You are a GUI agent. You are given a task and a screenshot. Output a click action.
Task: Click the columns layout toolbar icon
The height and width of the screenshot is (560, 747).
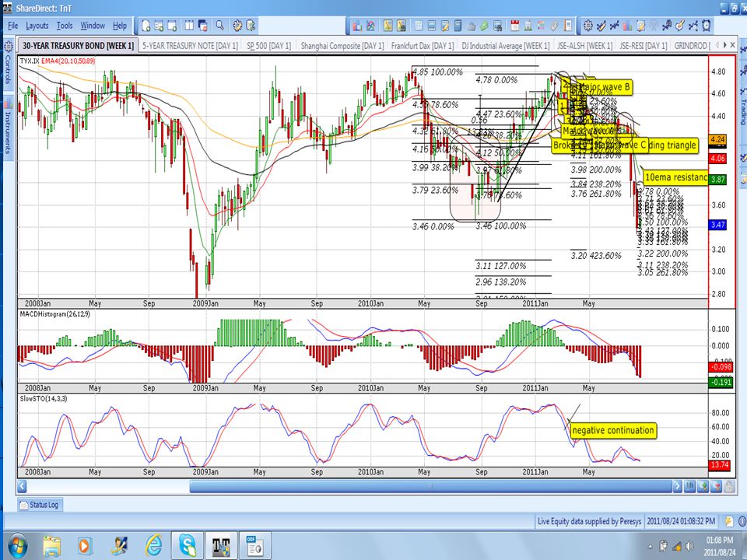point(190,25)
